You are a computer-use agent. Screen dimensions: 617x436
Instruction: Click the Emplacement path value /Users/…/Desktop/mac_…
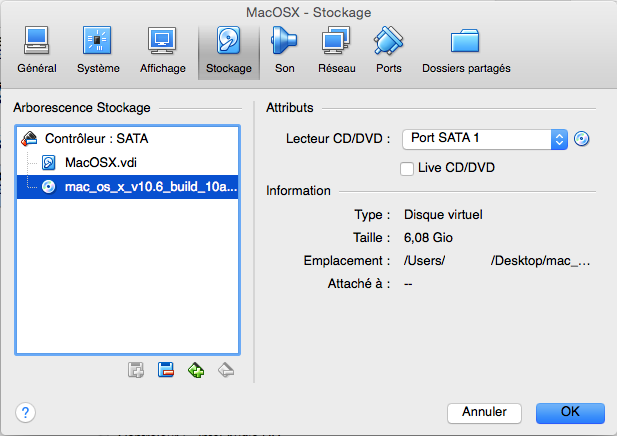coord(497,260)
